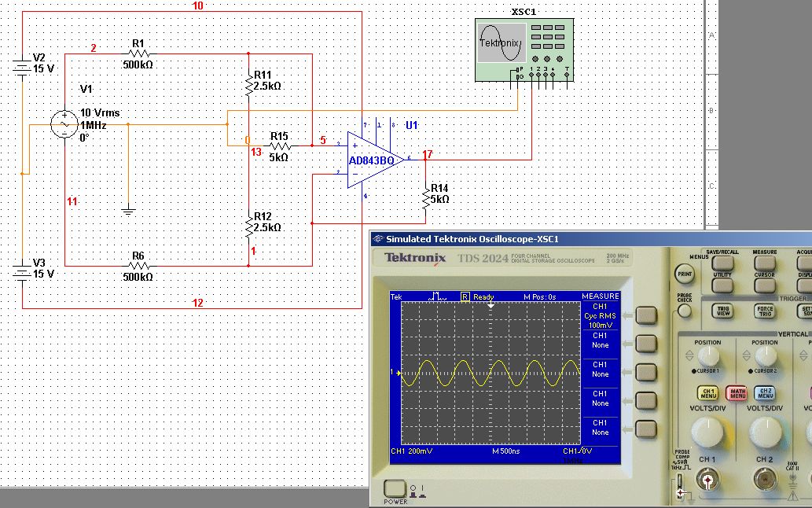Select resistor R11 2.5kΩ
The image size is (812, 508).
[249, 84]
